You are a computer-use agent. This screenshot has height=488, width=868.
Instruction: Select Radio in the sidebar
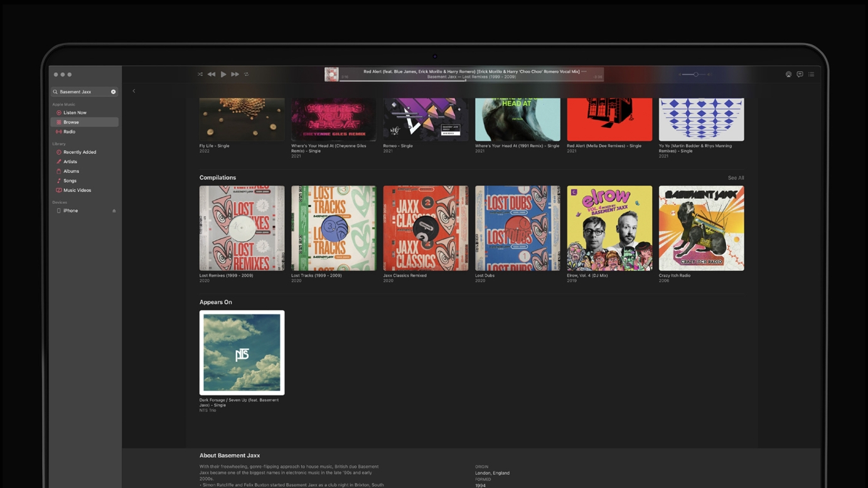click(69, 132)
